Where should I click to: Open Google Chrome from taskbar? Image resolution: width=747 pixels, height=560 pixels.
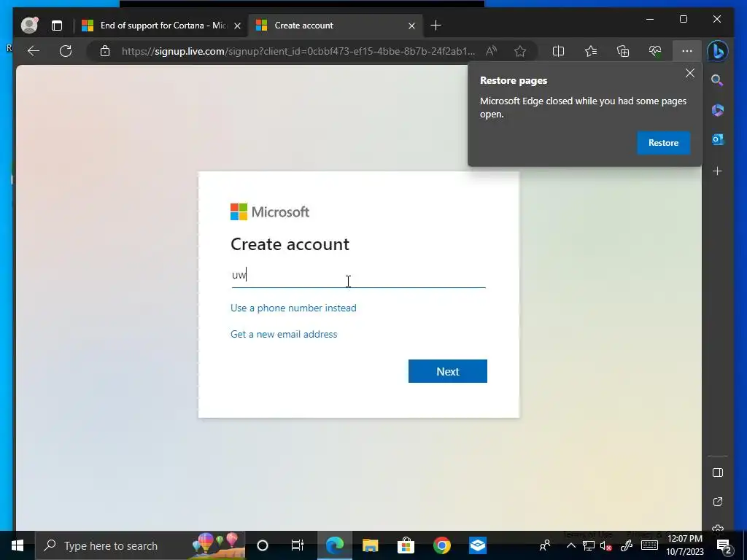[x=441, y=545]
